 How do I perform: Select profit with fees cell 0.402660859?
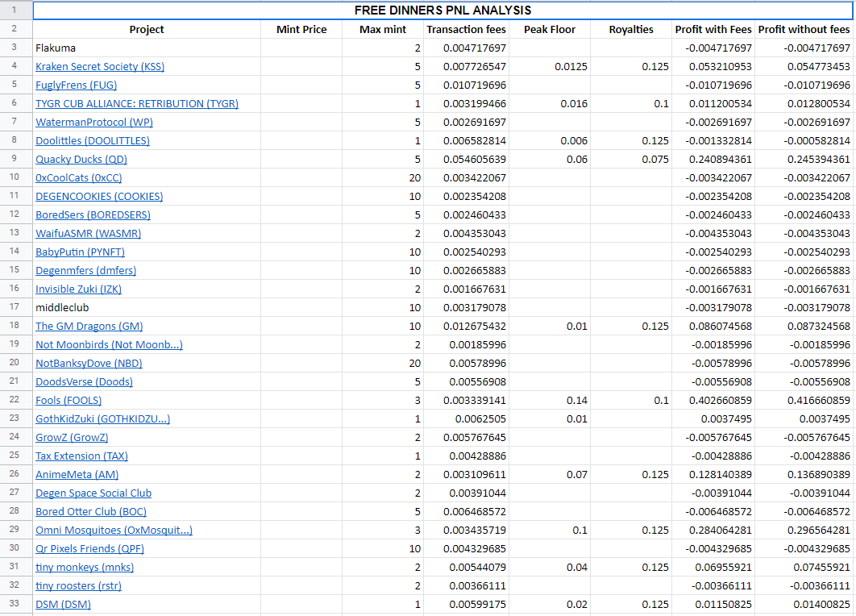pos(713,401)
